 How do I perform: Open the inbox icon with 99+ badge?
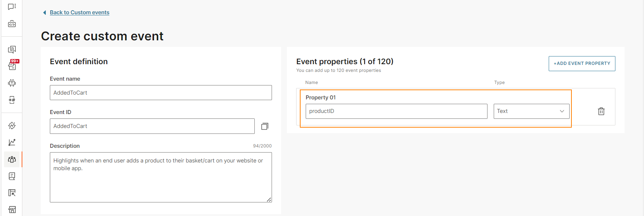tap(12, 66)
